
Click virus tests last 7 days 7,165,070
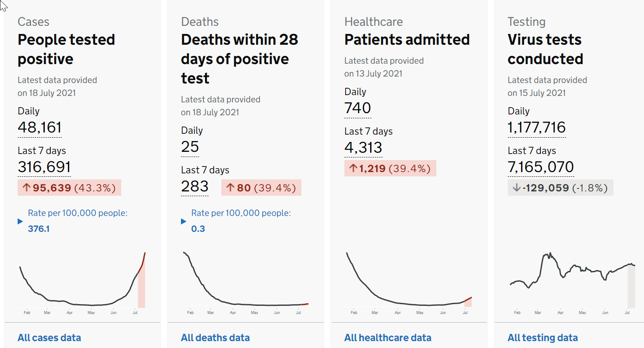541,167
